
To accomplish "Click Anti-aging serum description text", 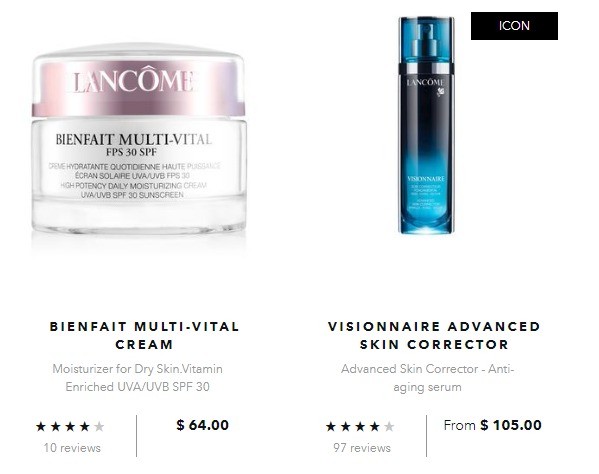I will (x=427, y=378).
